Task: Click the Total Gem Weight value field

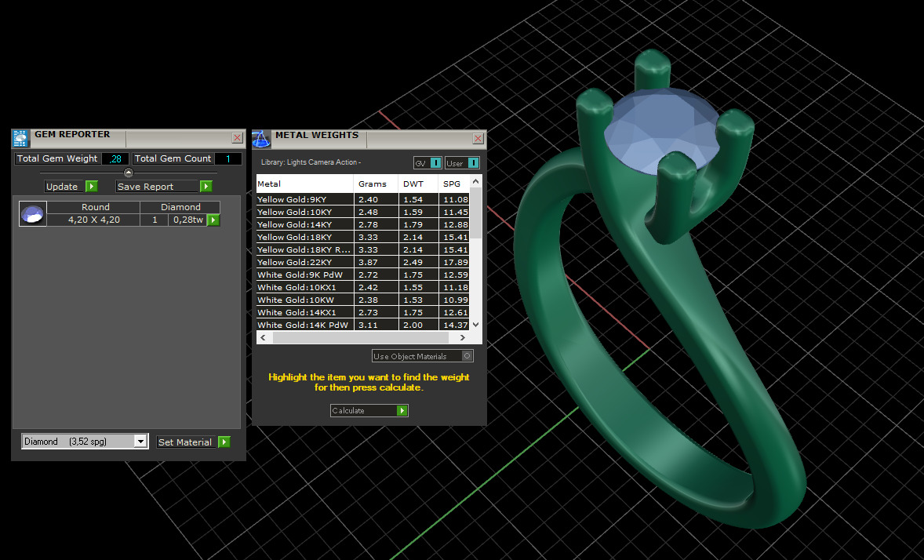Action: [115, 158]
